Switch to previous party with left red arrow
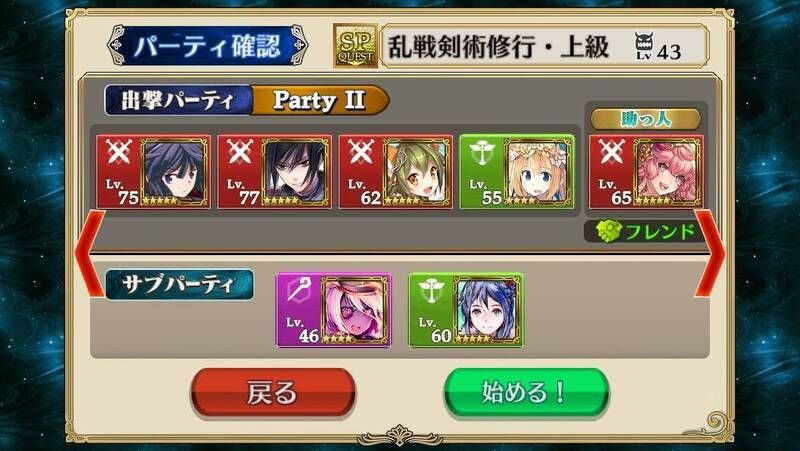Viewport: 800px width, 451px height. (x=90, y=254)
